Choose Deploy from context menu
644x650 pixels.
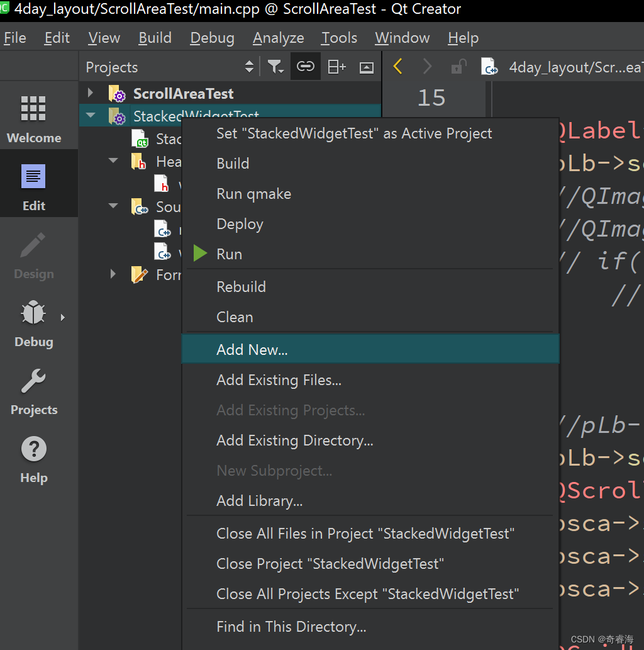[x=370, y=224]
